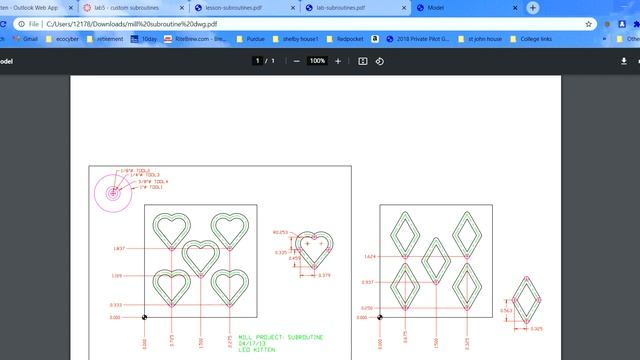This screenshot has width=640, height=360.
Task: Switch to the Outlook Web App tab
Action: (35, 8)
